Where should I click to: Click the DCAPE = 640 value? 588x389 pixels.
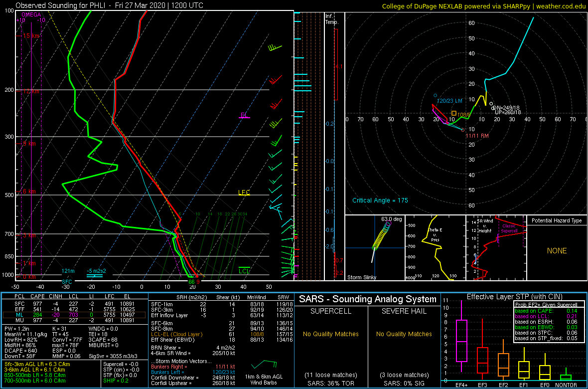click(21, 350)
